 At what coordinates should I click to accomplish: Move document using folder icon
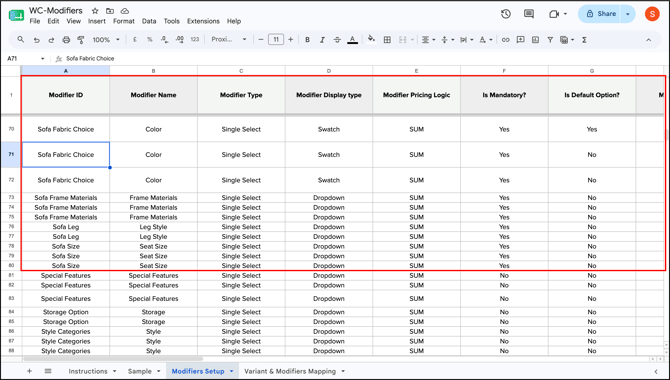coord(110,11)
